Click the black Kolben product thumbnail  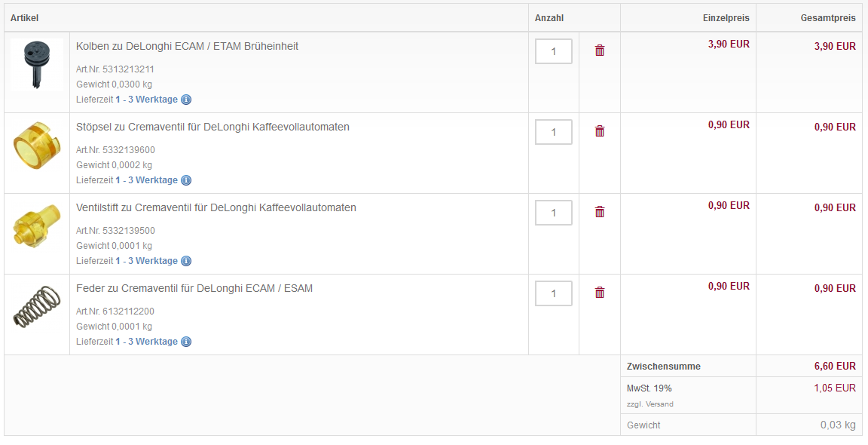coord(36,66)
